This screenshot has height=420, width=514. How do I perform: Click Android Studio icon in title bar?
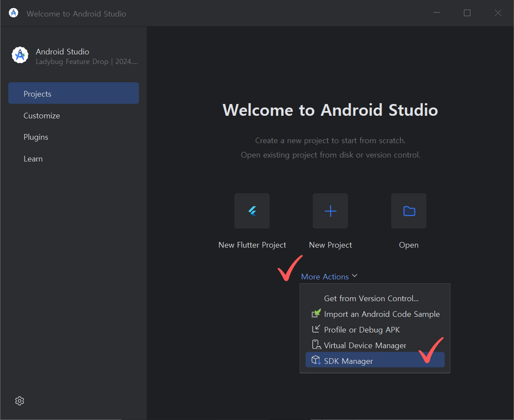14,13
